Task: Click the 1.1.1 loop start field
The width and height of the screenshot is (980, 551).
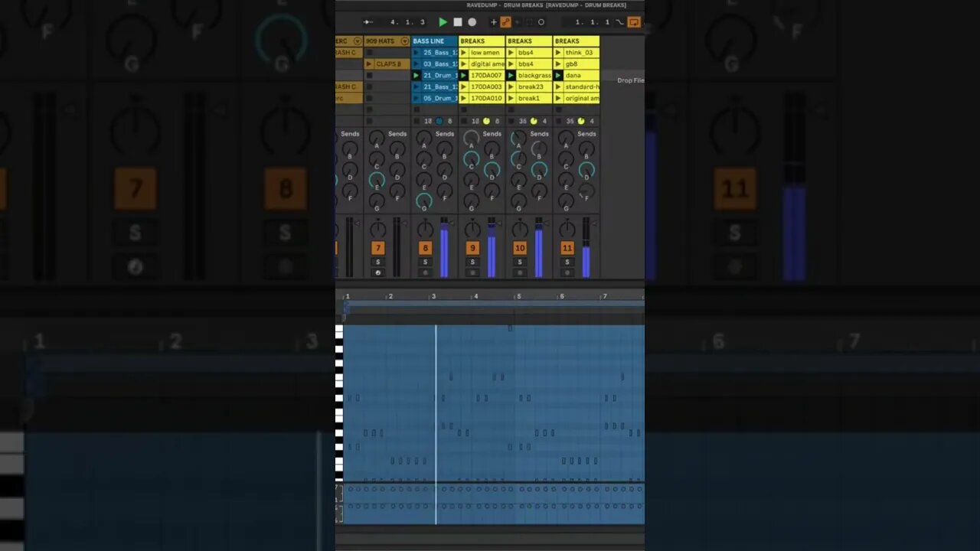Action: pos(593,22)
